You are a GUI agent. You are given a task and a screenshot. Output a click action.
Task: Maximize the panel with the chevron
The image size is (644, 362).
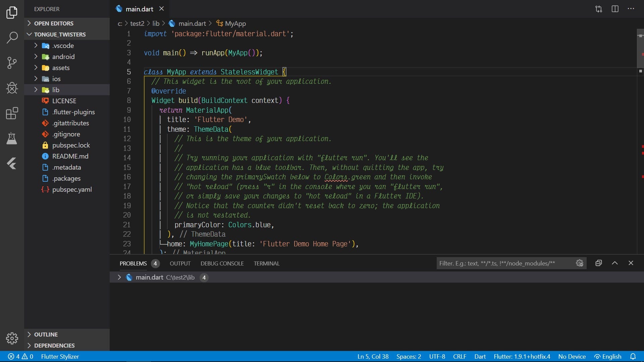(615, 263)
